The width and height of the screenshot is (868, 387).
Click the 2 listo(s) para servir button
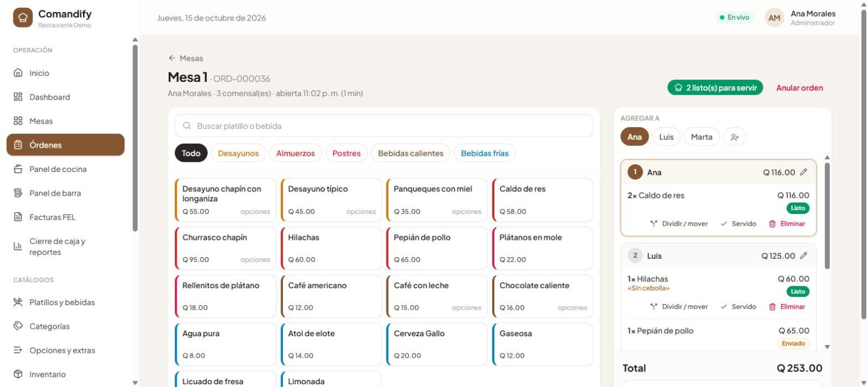715,88
